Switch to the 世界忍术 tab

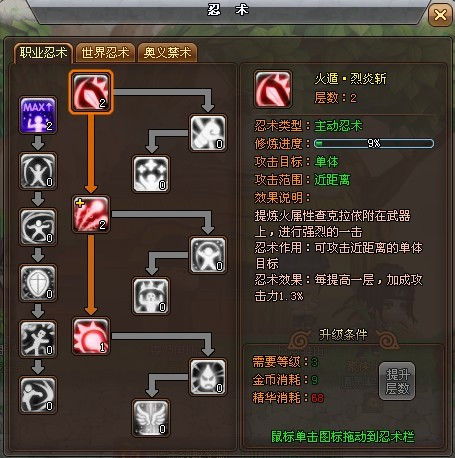(105, 53)
